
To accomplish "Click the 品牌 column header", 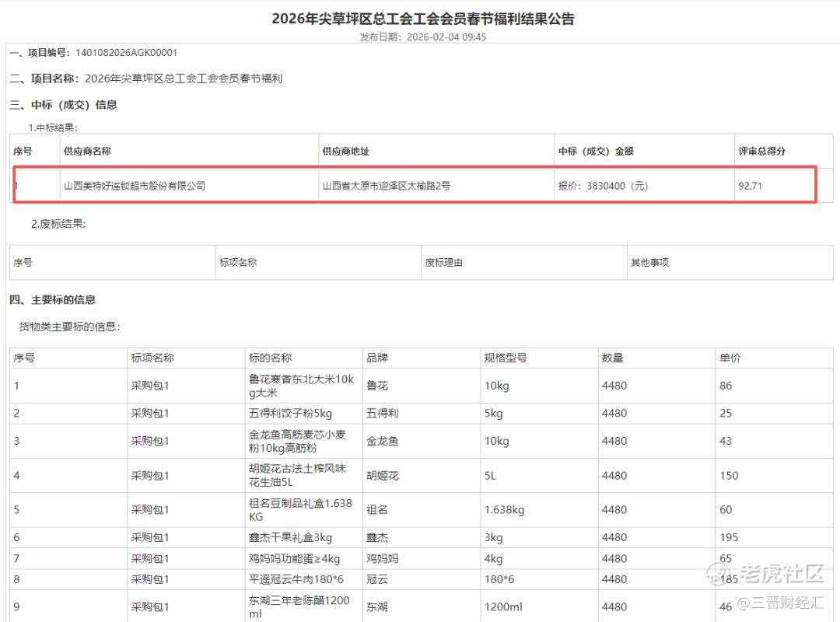I will click(x=377, y=358).
